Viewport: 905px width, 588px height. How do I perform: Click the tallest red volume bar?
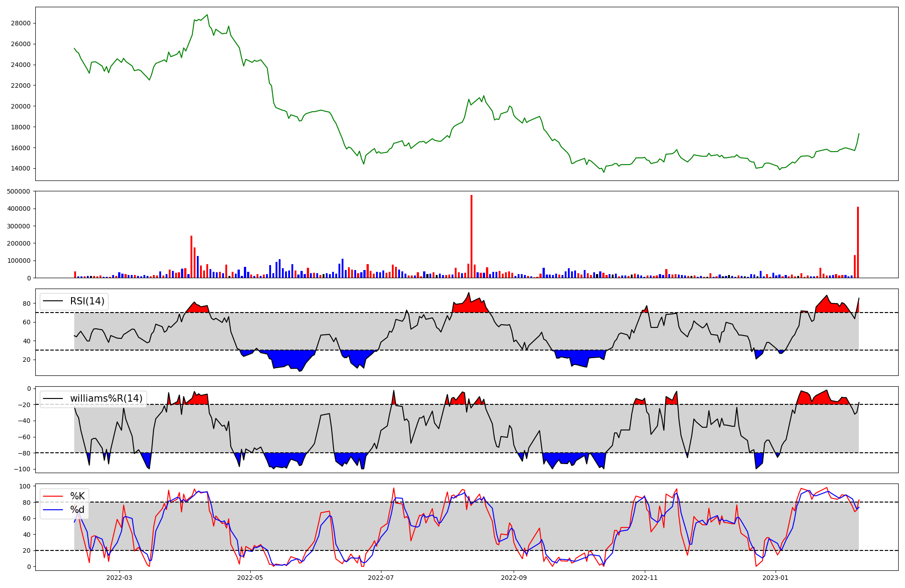point(472,237)
